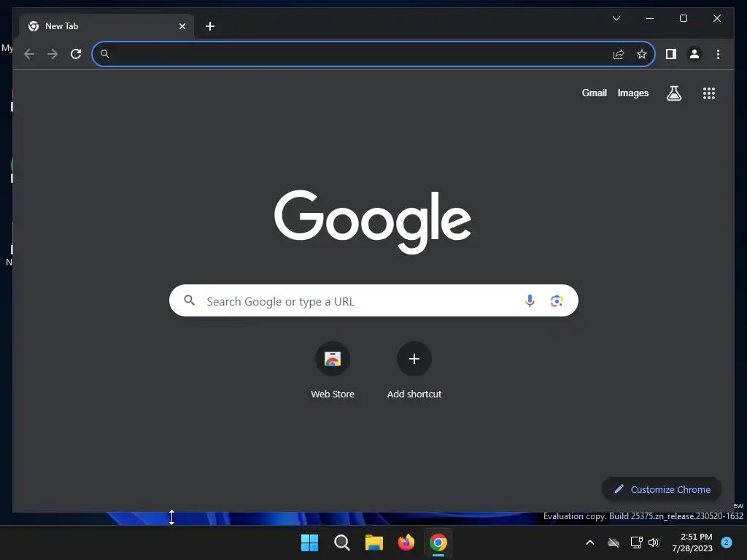The width and height of the screenshot is (747, 560).
Task: Open the notification badge showing 2
Action: click(x=727, y=542)
